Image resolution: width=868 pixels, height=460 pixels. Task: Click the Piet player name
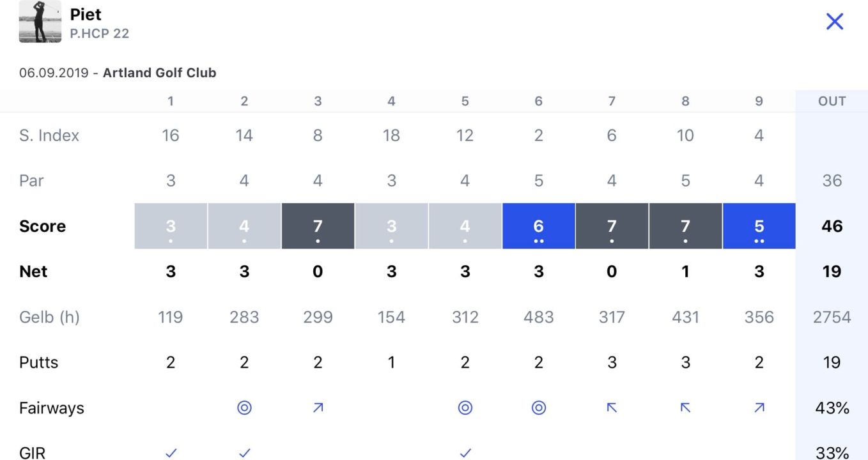[x=86, y=14]
